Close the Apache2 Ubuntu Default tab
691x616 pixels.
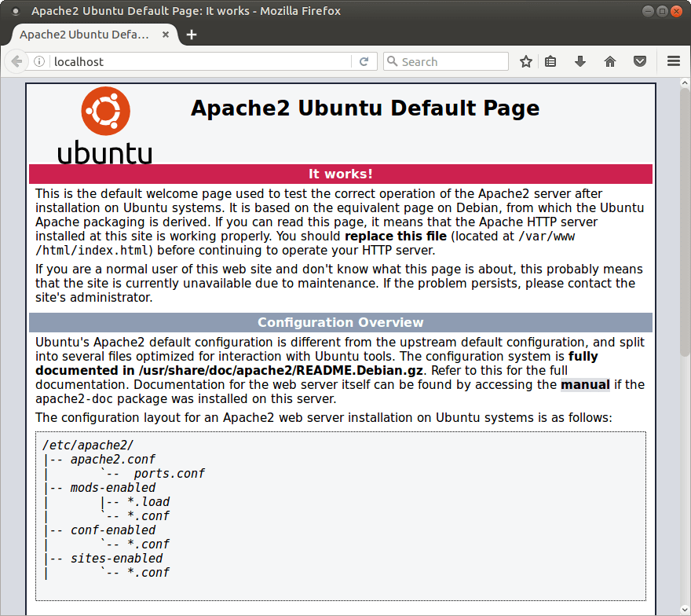pos(165,35)
